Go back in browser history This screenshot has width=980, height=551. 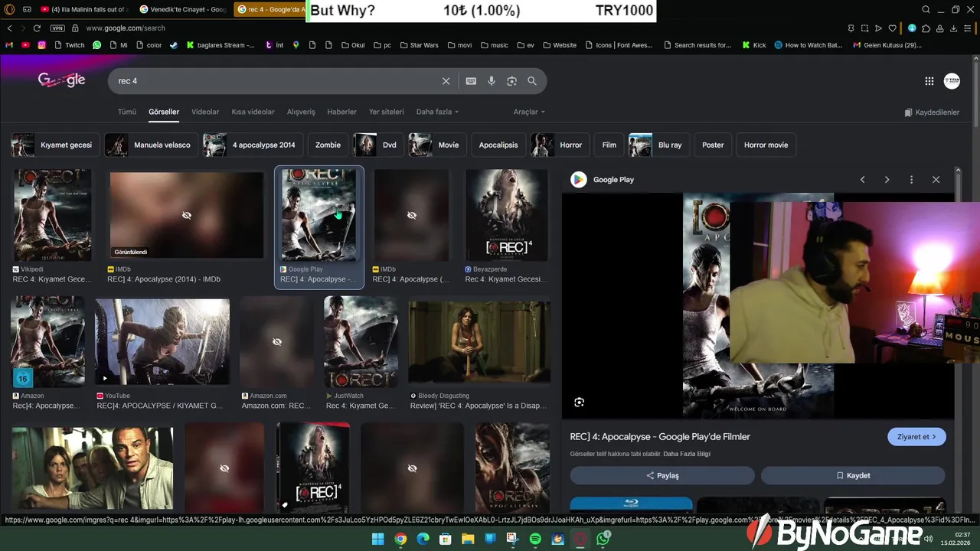coord(9,28)
